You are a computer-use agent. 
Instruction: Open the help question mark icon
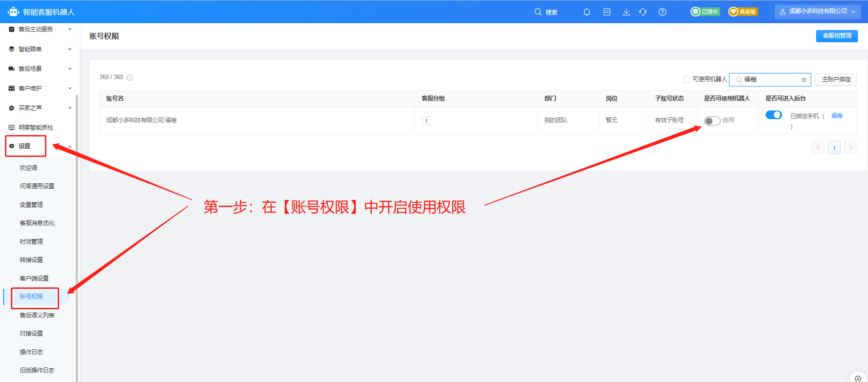pos(662,12)
